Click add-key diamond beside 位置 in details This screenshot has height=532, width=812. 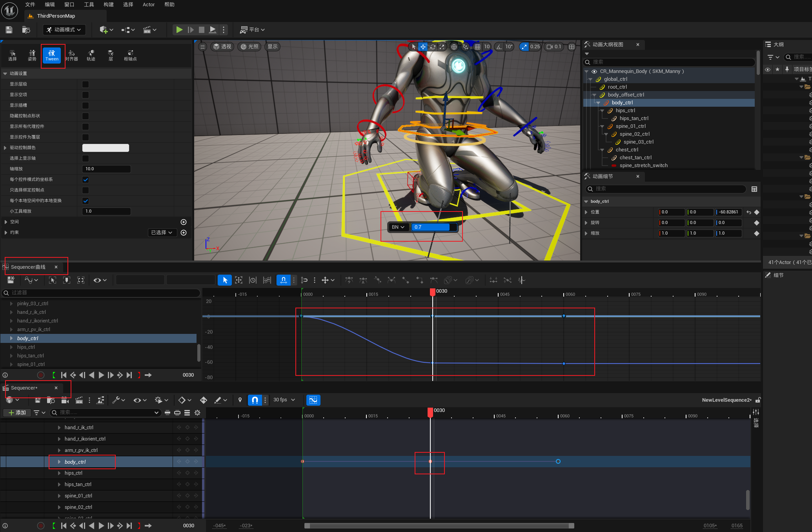757,212
